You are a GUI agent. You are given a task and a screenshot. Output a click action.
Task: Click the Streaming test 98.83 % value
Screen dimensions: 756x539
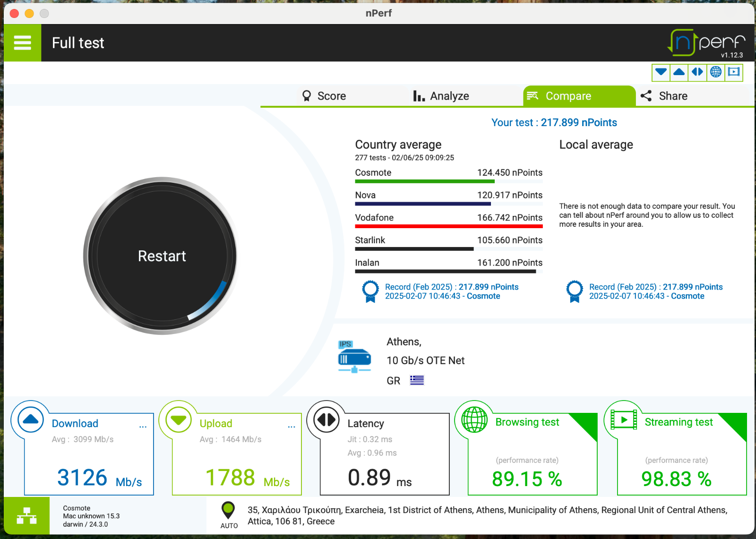coord(676,479)
